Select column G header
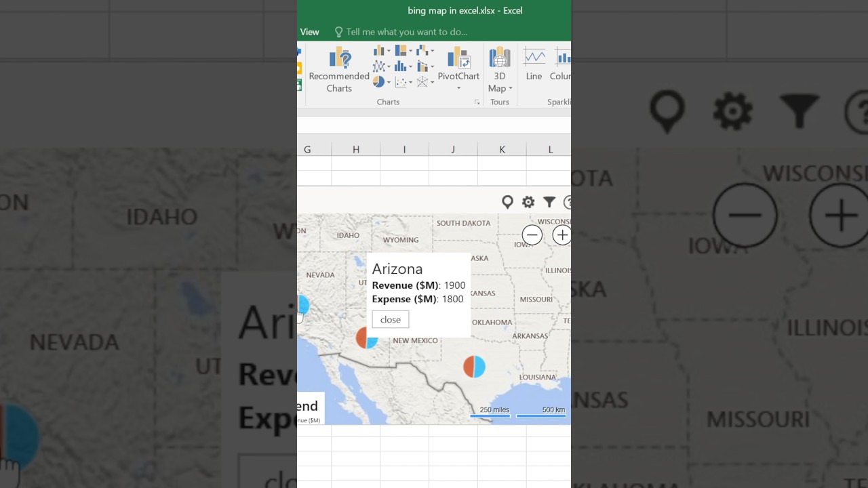 (307, 149)
